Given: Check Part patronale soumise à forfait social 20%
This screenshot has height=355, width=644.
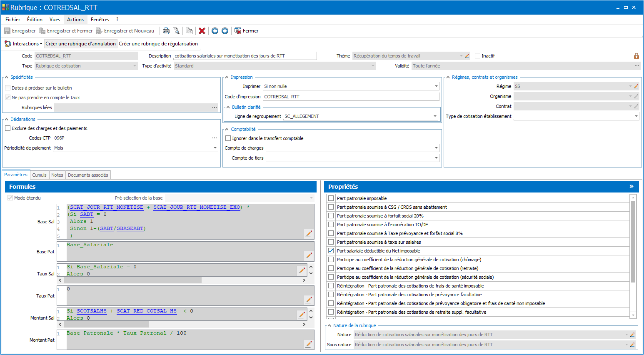Looking at the screenshot, I should (x=331, y=216).
